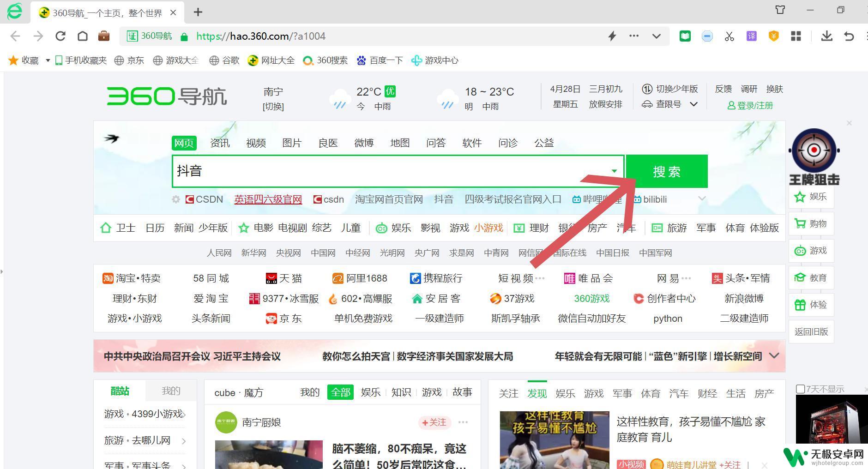Open the 体验 sidebar gift item
The image size is (868, 469).
(811, 305)
